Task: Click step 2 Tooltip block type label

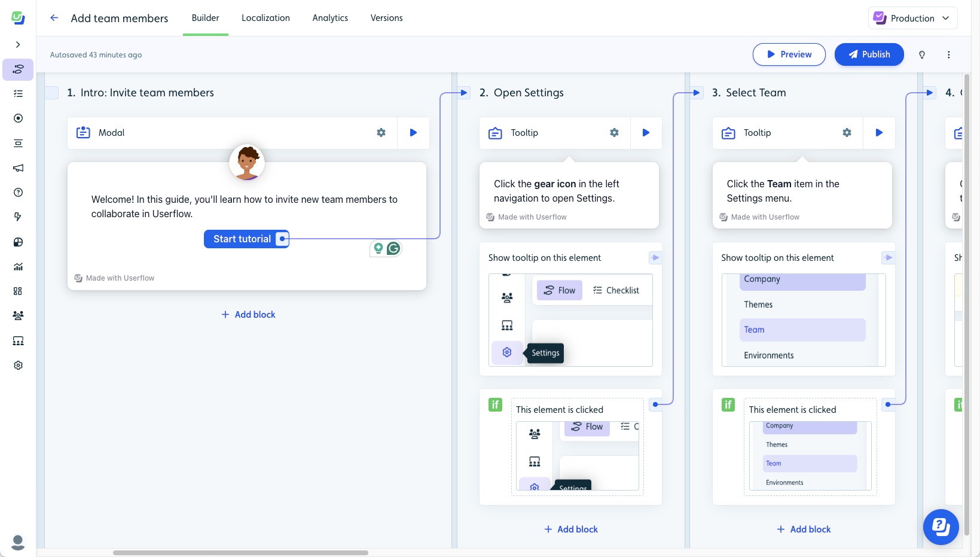Action: click(524, 133)
